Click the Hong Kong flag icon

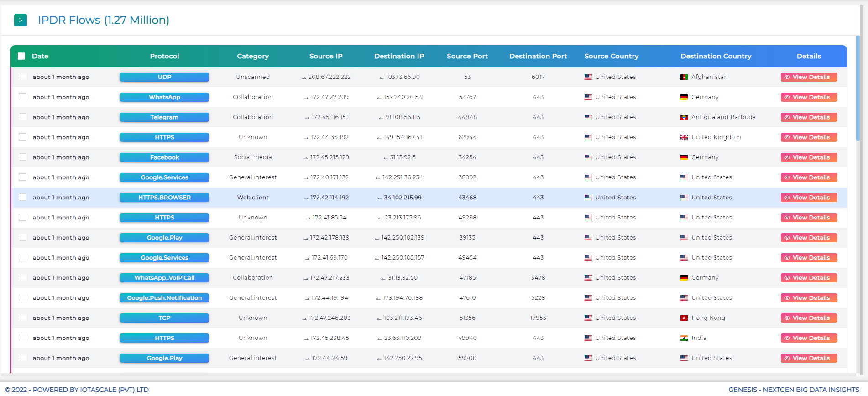point(684,318)
